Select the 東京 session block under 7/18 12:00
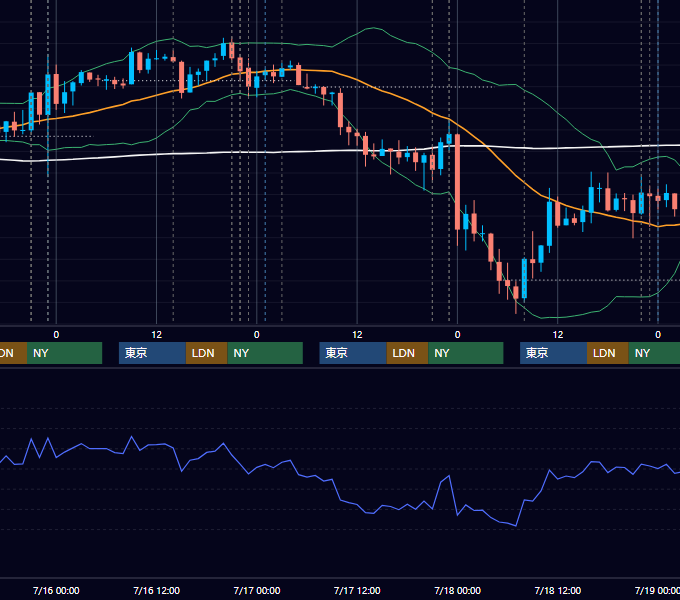This screenshot has height=600, width=680. (553, 353)
